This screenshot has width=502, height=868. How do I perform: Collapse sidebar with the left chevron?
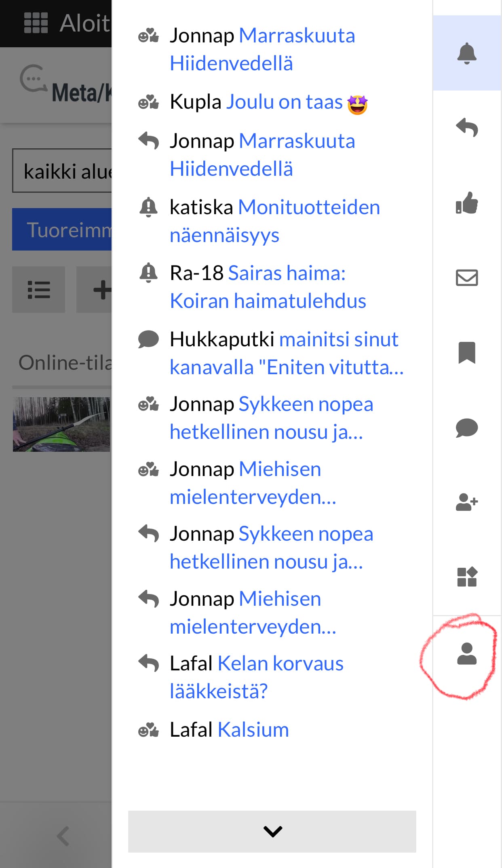point(63,836)
